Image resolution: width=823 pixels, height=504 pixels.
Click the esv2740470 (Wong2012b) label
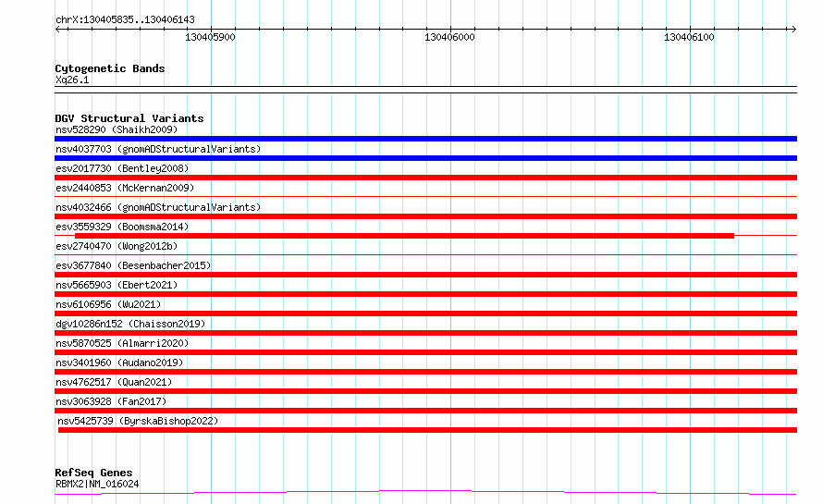(x=117, y=246)
